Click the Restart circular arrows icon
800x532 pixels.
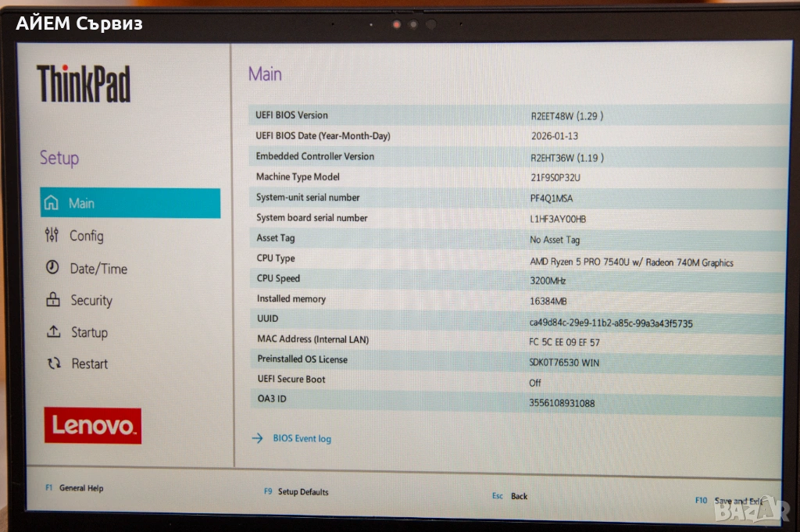[x=54, y=363]
